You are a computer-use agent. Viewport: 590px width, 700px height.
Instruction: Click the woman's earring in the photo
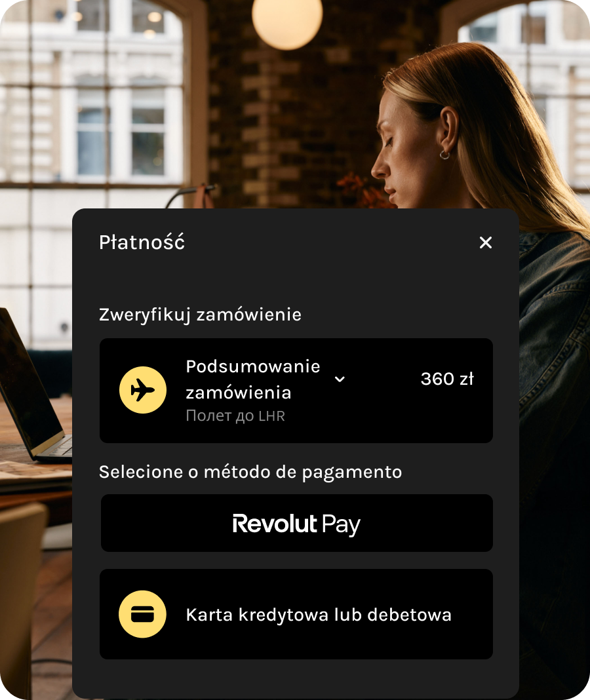pos(444,154)
